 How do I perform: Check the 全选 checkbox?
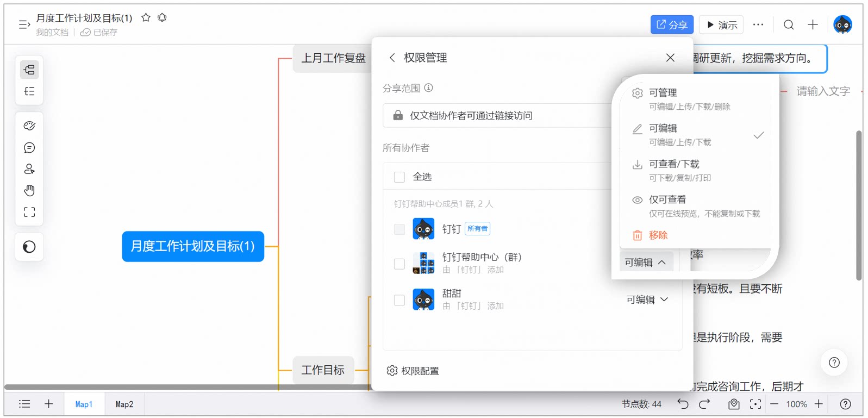click(399, 177)
